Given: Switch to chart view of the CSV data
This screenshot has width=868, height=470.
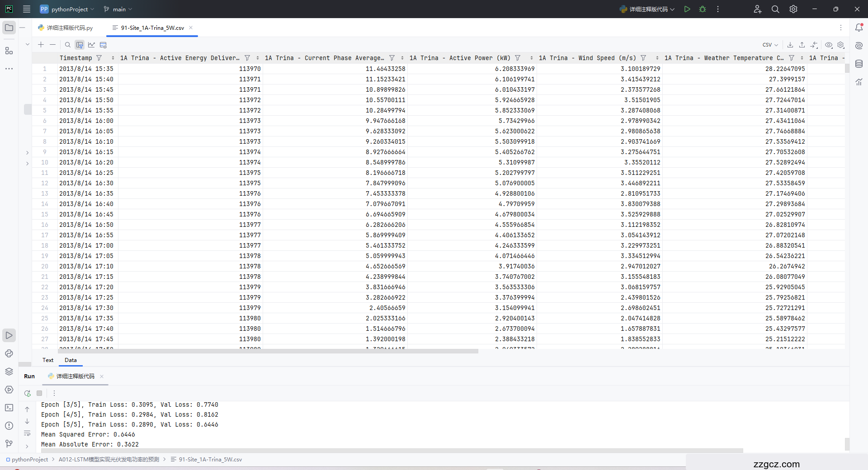Looking at the screenshot, I should 91,45.
